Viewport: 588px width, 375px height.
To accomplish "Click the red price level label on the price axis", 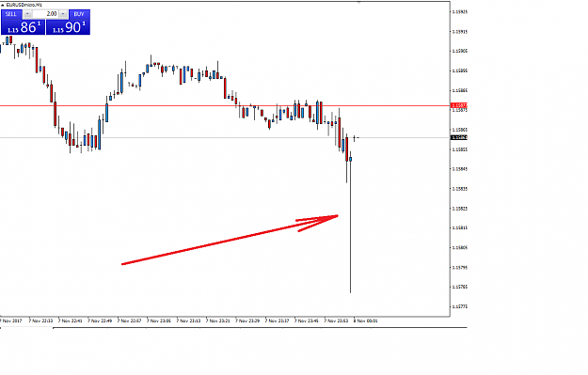I will [x=459, y=105].
